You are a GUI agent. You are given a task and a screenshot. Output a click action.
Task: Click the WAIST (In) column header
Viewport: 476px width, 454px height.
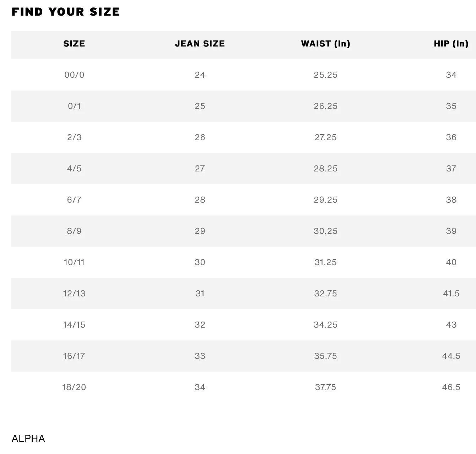coord(325,44)
